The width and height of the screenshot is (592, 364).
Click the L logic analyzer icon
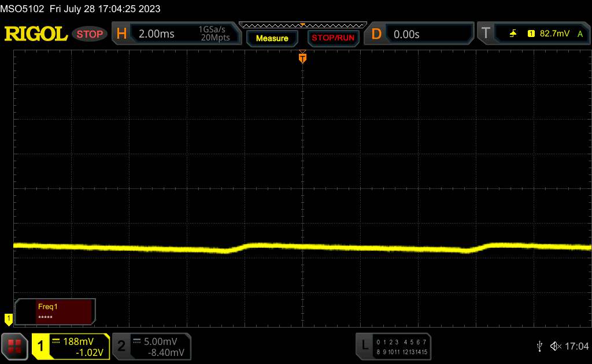coord(365,346)
